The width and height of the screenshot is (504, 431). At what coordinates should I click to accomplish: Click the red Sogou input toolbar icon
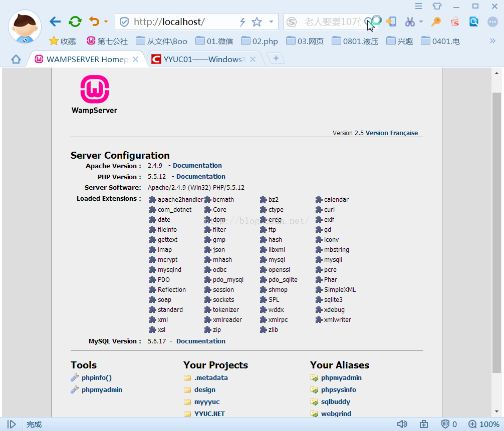click(x=455, y=22)
